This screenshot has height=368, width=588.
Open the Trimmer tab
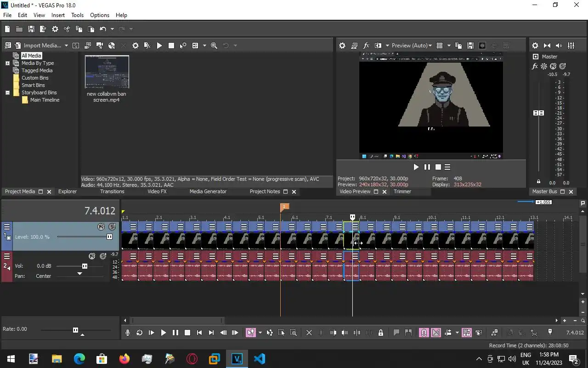point(402,191)
